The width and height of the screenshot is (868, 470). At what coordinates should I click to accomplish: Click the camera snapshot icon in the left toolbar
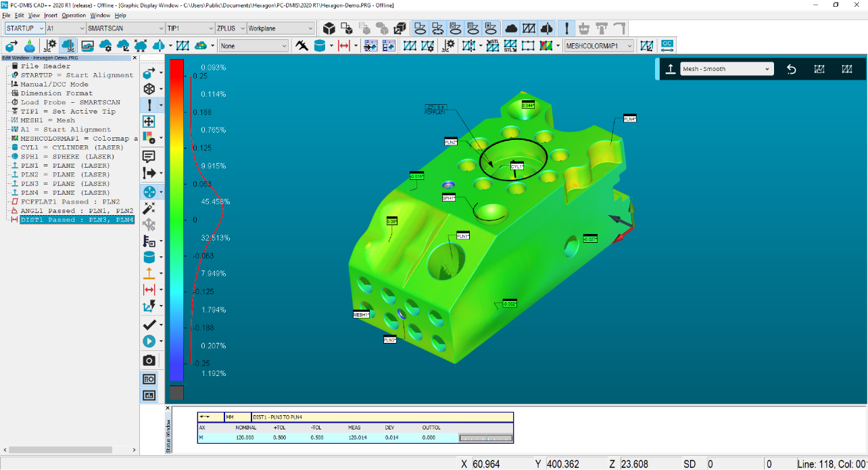[149, 360]
